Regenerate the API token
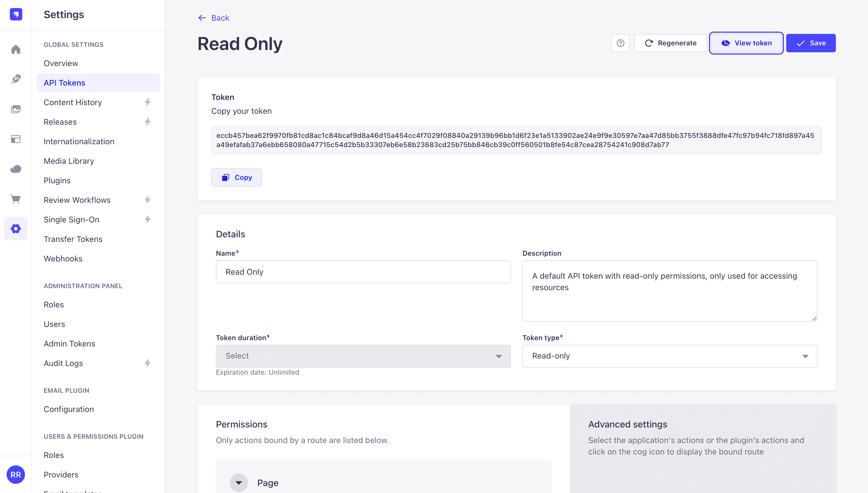The height and width of the screenshot is (493, 868). 670,43
